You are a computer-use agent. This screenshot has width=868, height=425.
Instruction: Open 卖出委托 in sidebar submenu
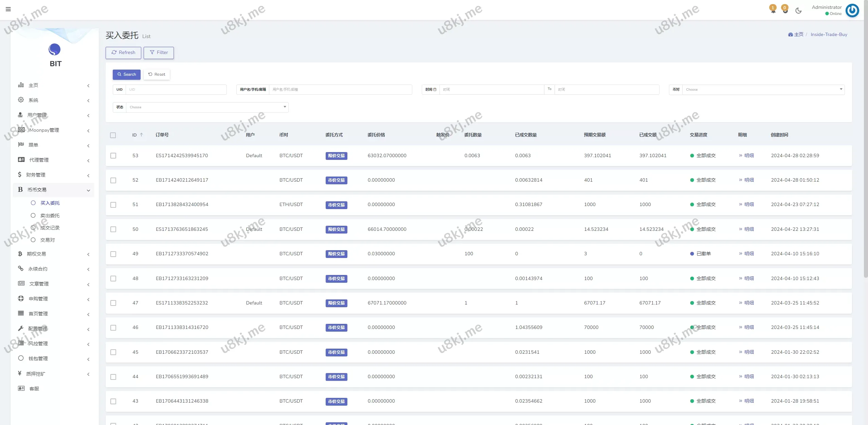tap(50, 216)
